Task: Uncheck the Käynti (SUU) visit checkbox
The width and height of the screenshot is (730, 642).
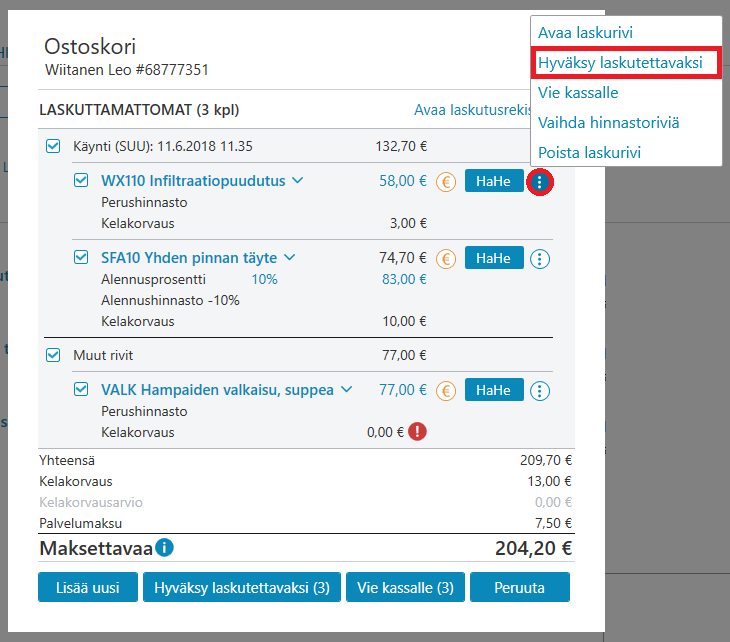Action: 53,146
